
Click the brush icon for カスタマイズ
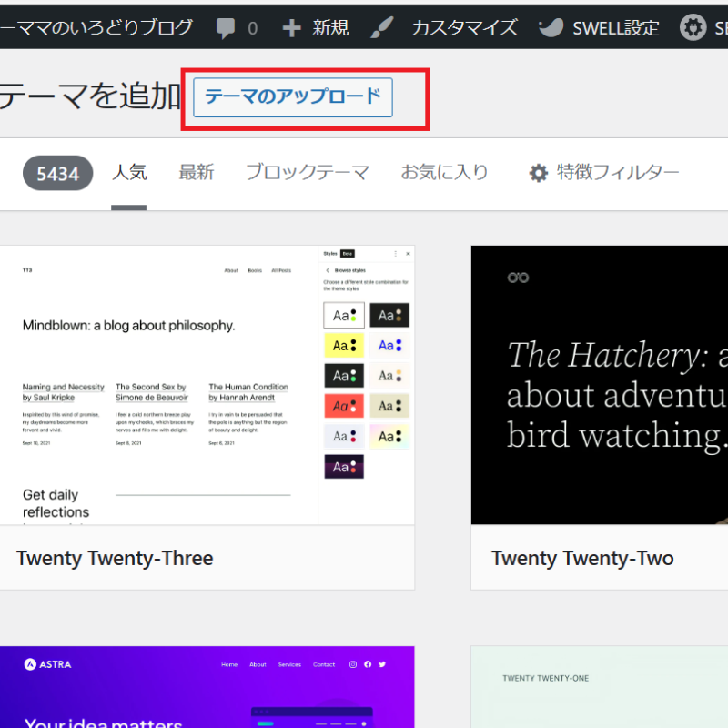382,27
